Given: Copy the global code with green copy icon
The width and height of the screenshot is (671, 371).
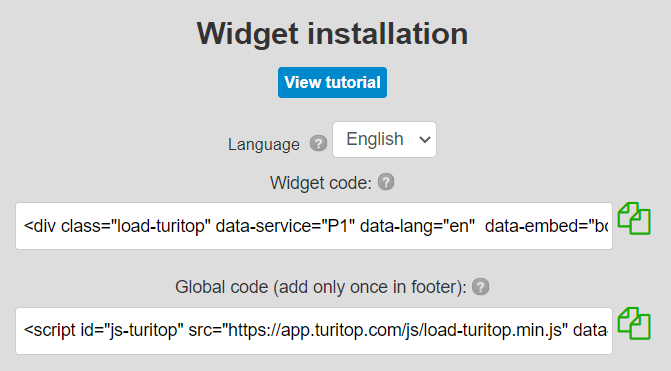Looking at the screenshot, I should click(x=634, y=324).
